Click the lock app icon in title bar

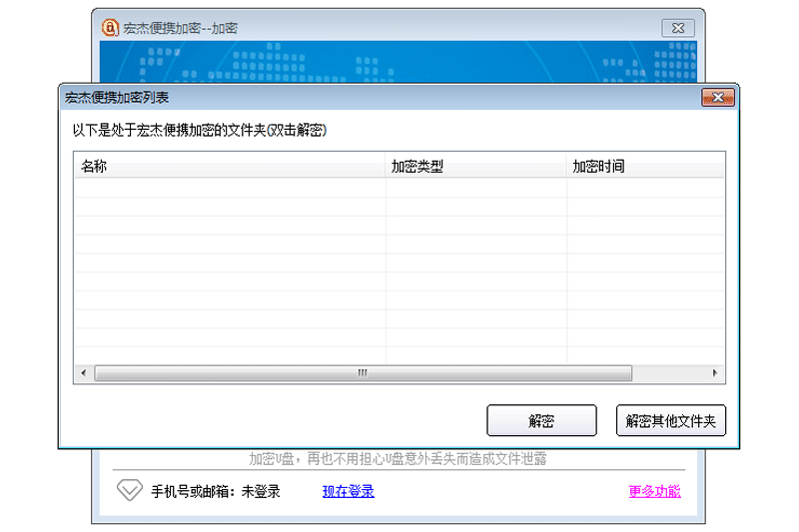pyautogui.click(x=110, y=28)
